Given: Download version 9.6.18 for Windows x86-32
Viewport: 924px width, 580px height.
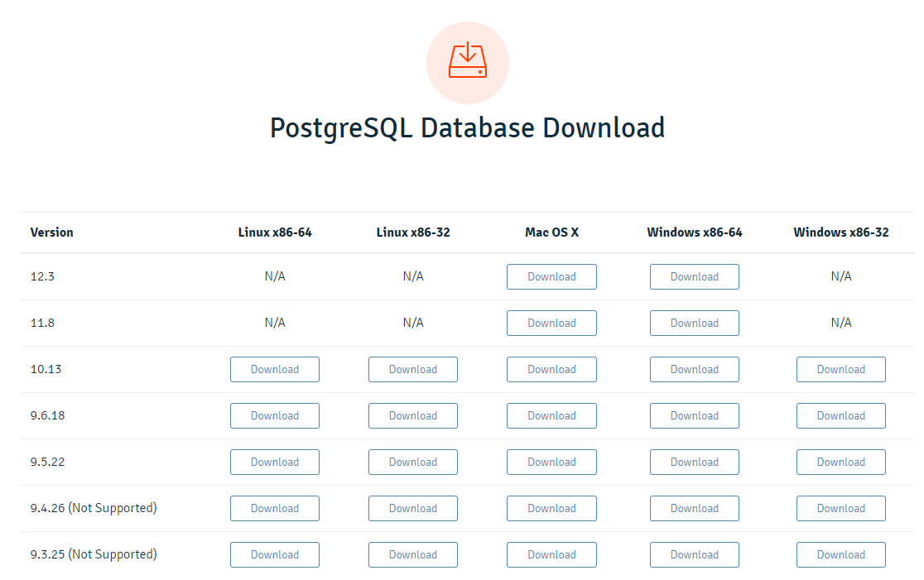Looking at the screenshot, I should [841, 415].
